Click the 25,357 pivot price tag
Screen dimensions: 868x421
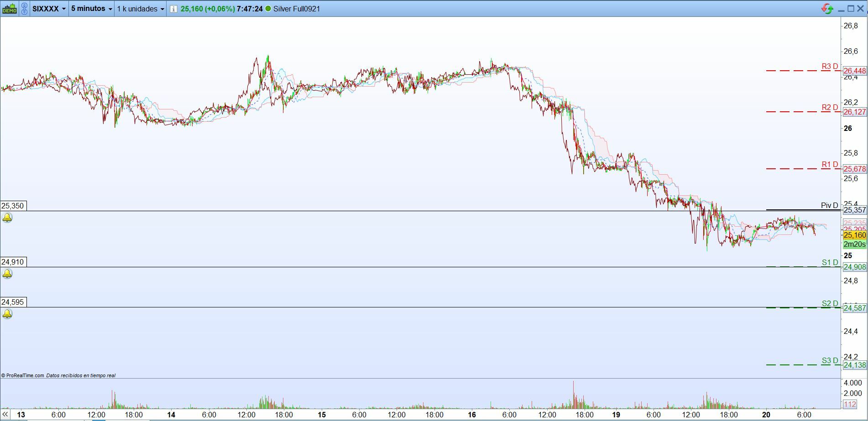(x=855, y=210)
